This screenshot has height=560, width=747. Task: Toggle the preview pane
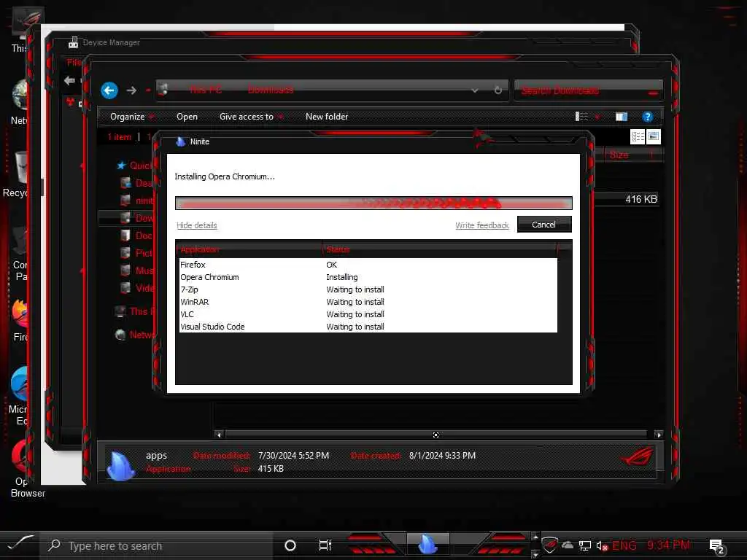(622, 117)
